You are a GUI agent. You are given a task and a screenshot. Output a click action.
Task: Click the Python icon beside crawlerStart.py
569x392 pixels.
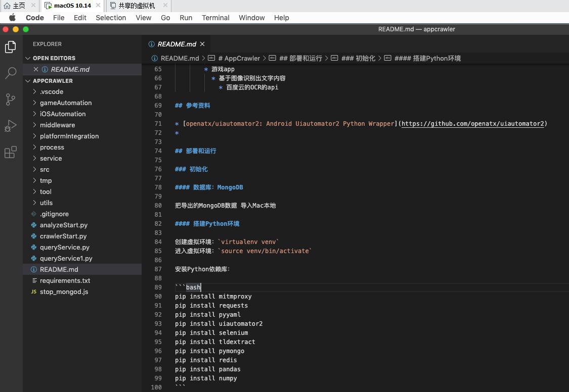click(x=34, y=236)
